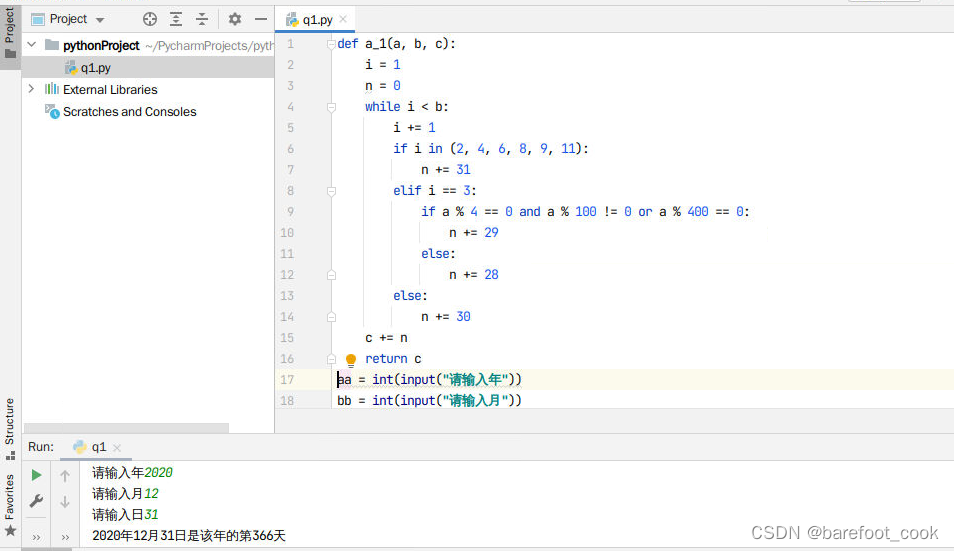
Task: Click the Structure icon on the left strip
Action: click(10, 455)
